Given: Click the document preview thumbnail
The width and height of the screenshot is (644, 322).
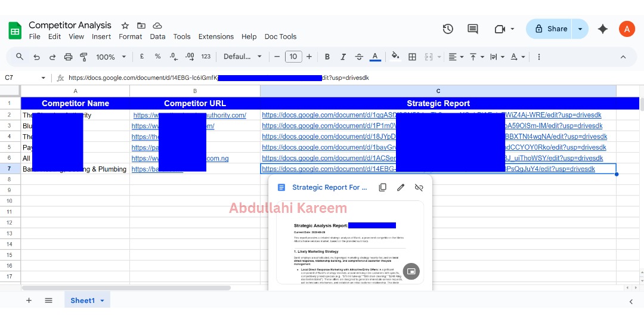Looking at the screenshot, I should point(350,242).
